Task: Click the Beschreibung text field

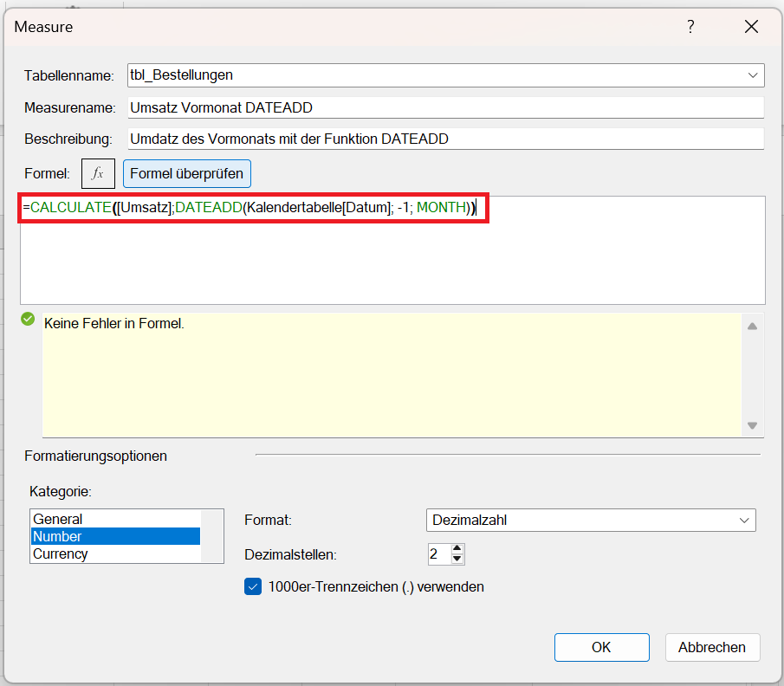Action: (x=445, y=139)
